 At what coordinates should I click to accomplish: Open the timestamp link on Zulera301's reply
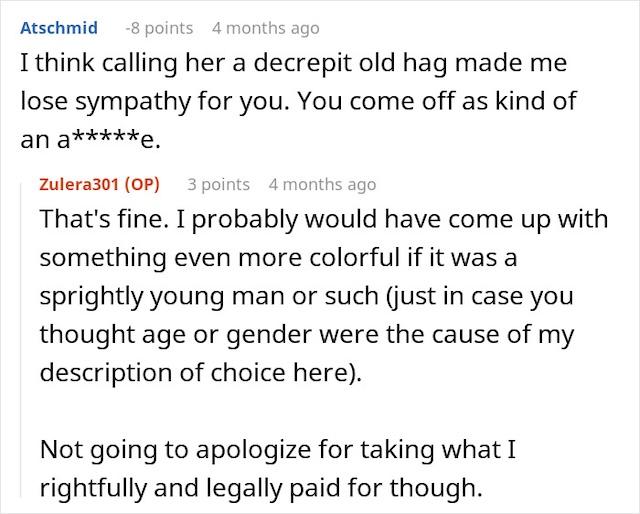tap(322, 184)
